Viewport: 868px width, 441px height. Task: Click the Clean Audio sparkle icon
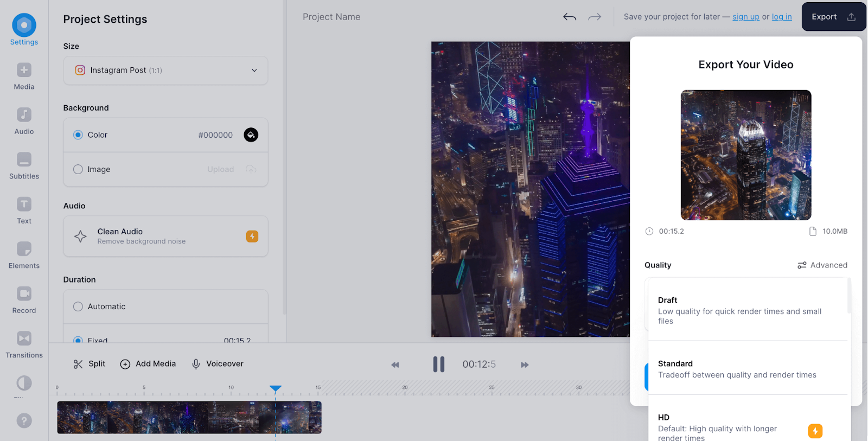tap(80, 237)
